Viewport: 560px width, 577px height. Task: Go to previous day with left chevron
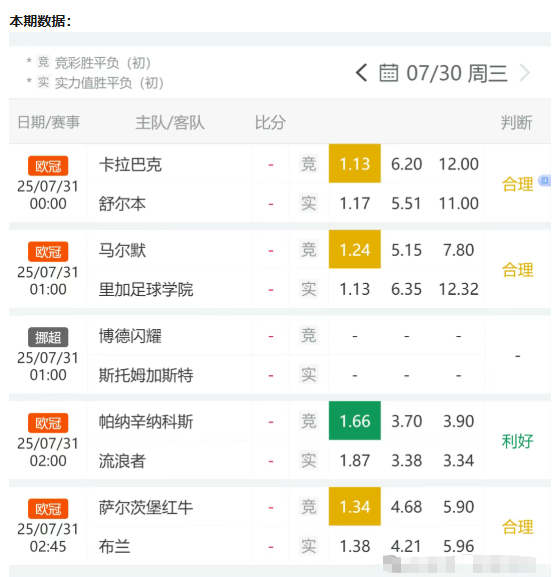point(361,73)
